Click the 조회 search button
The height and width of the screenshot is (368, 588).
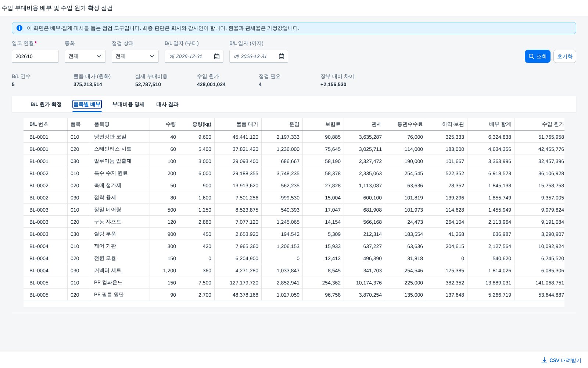[538, 56]
